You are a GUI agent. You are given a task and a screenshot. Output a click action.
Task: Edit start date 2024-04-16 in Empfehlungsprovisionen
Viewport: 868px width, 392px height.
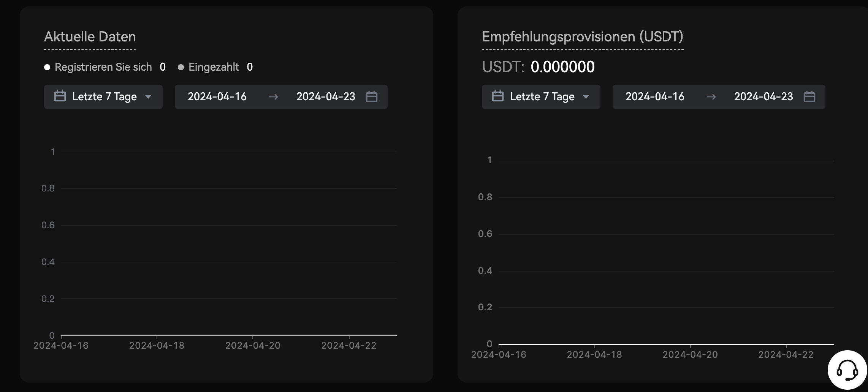click(655, 97)
